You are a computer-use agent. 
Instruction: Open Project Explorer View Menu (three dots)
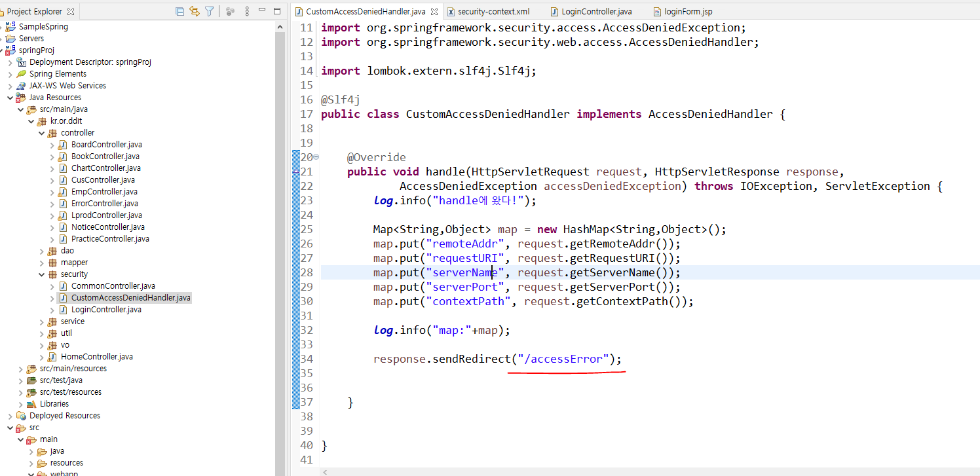pyautogui.click(x=247, y=11)
